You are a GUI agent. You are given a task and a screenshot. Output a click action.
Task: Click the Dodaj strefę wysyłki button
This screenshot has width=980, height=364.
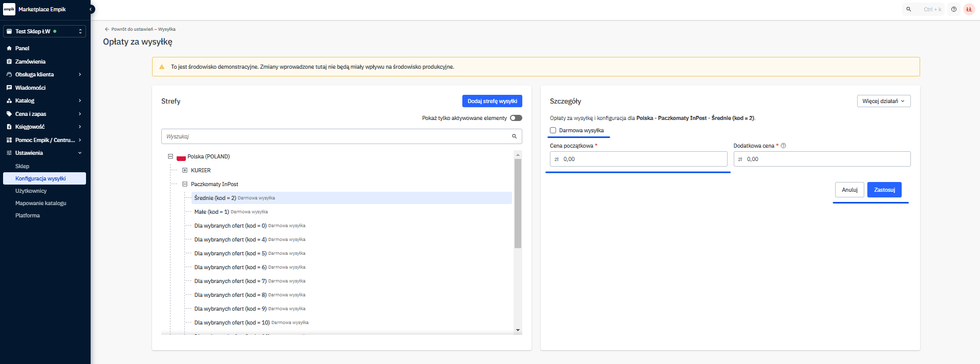(492, 101)
